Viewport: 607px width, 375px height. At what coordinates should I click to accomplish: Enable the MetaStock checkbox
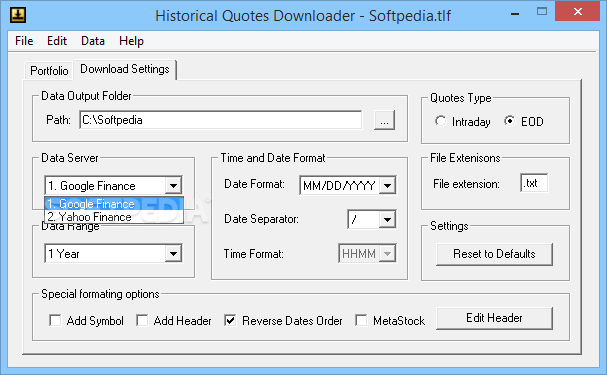click(361, 320)
